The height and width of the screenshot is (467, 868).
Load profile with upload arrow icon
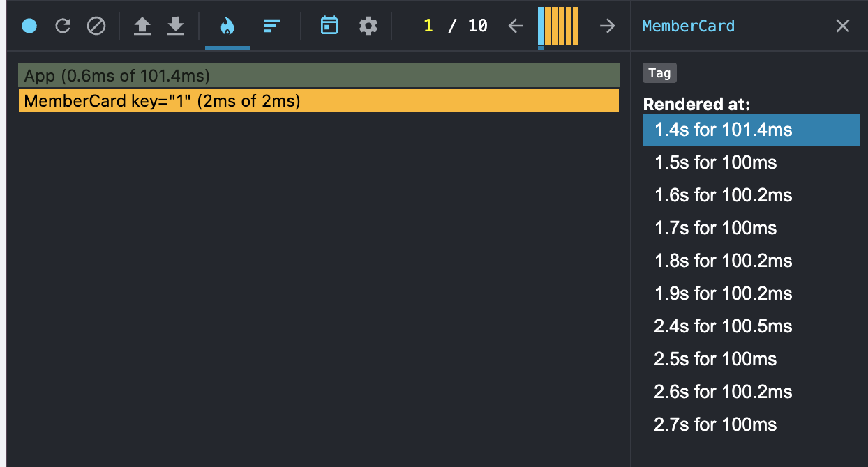pos(142,26)
